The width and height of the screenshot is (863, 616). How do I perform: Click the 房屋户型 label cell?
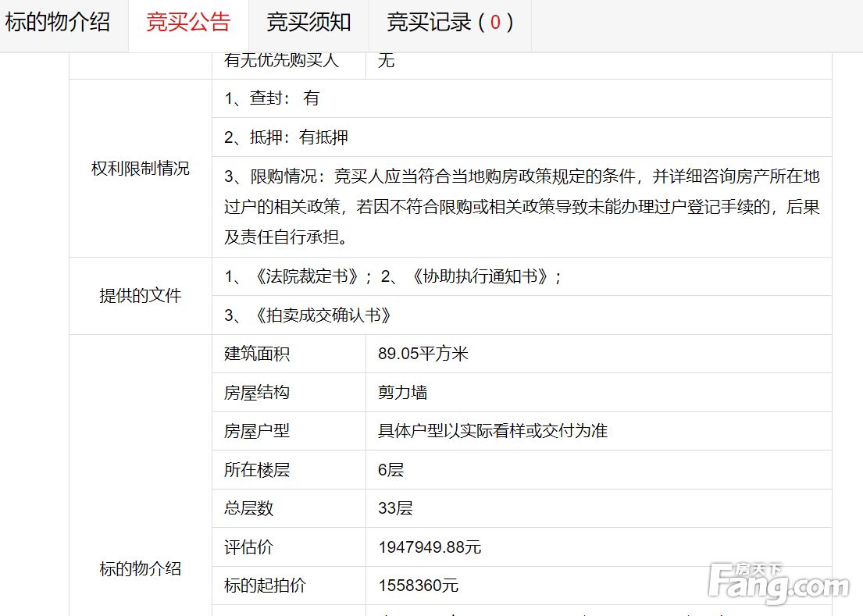257,431
